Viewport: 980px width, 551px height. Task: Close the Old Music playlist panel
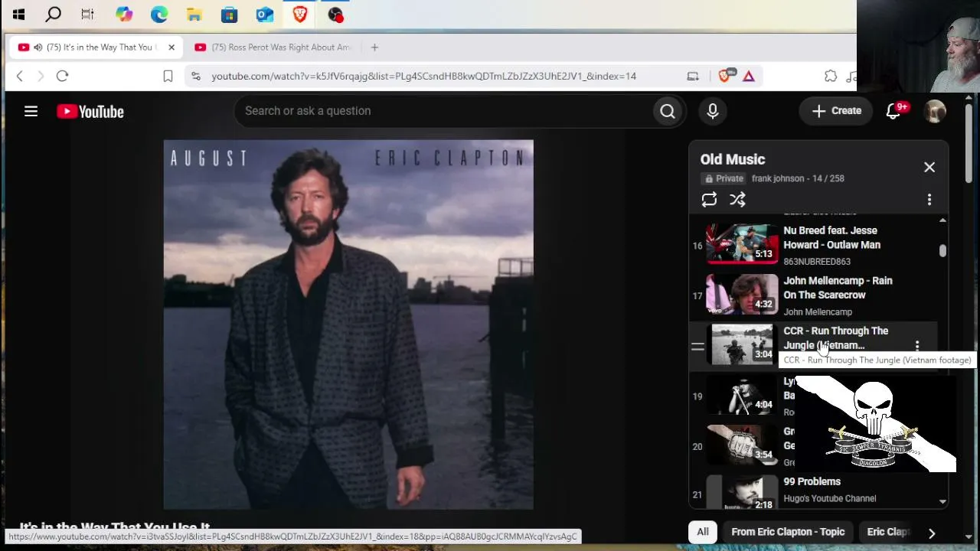pos(929,167)
